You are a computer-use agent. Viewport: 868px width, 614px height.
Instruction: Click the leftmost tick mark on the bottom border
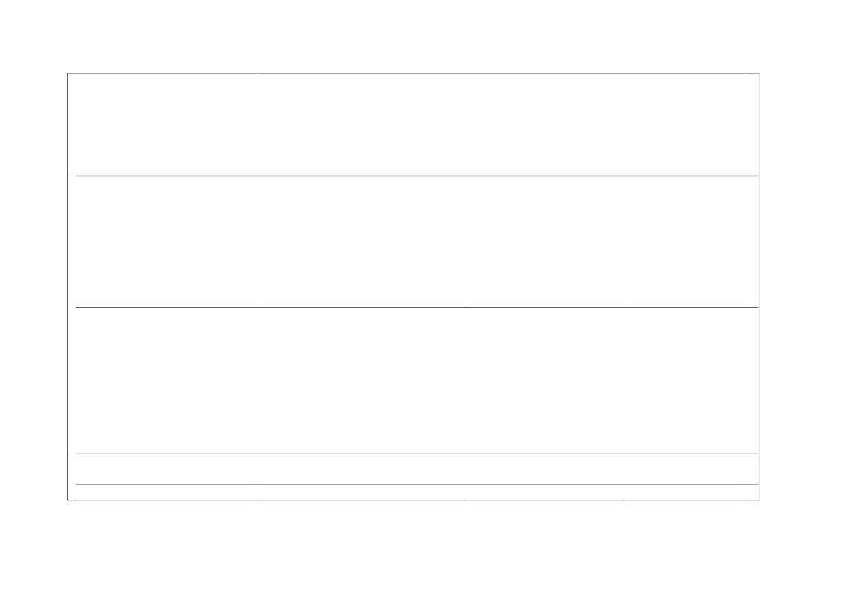(76, 501)
